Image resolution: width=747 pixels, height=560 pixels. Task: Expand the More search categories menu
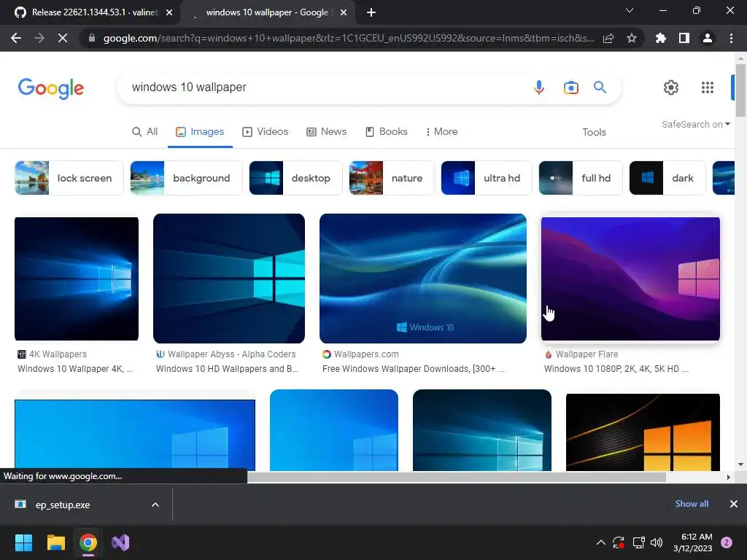coord(441,132)
